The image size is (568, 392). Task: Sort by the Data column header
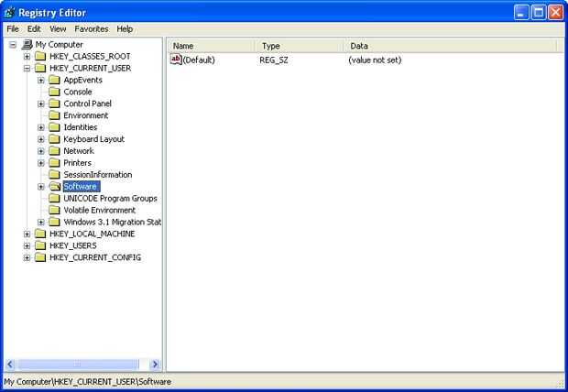click(451, 46)
